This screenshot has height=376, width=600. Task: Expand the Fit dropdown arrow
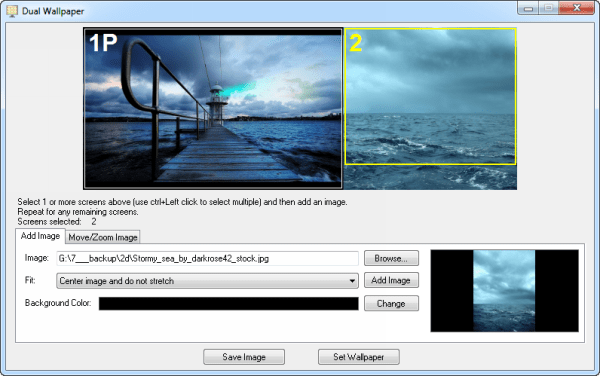(x=352, y=281)
